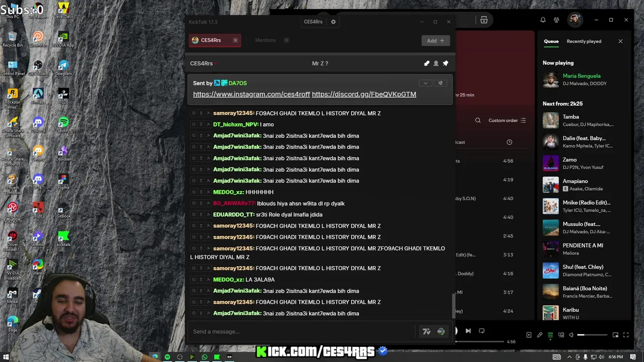The image size is (644, 362).
Task: Open Stremio desktop shortcut
Action: point(38,239)
